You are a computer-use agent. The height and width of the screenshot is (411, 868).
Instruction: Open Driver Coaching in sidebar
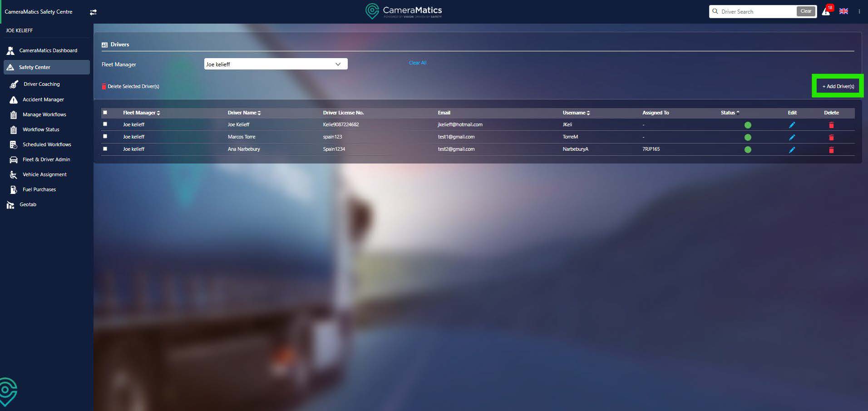[41, 84]
